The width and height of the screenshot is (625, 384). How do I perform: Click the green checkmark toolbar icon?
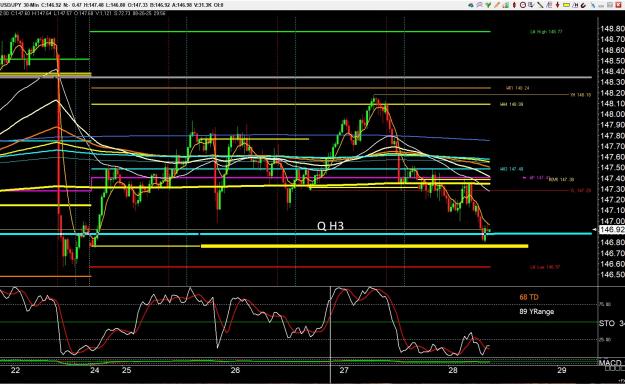(x=488, y=5)
